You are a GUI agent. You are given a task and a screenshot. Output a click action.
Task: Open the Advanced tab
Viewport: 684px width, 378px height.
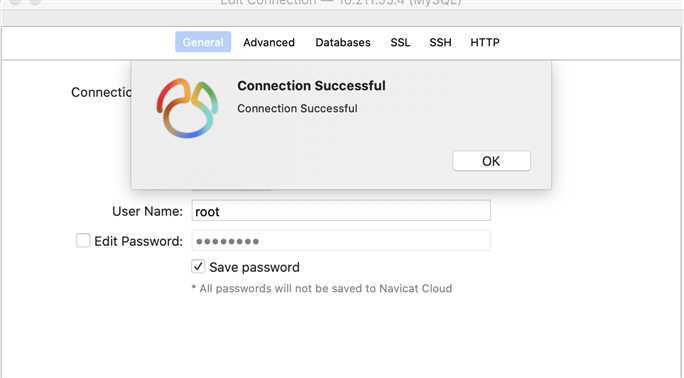point(269,42)
